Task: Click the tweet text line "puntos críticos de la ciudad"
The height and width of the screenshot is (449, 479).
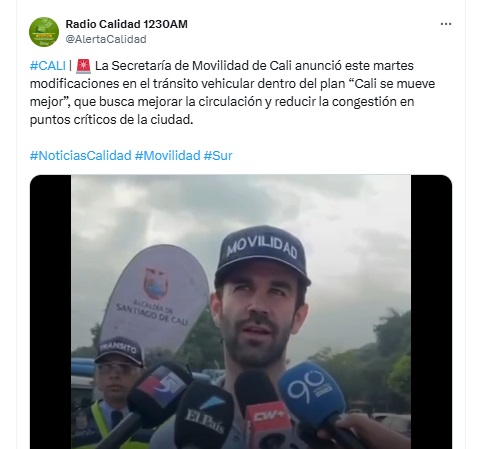Action: [x=112, y=120]
